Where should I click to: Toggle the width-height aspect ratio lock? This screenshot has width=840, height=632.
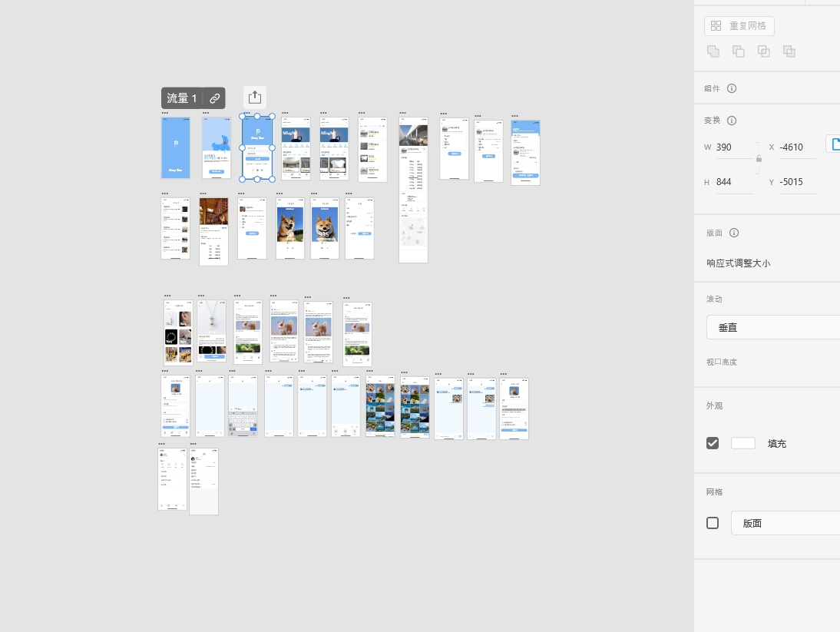[x=759, y=159]
